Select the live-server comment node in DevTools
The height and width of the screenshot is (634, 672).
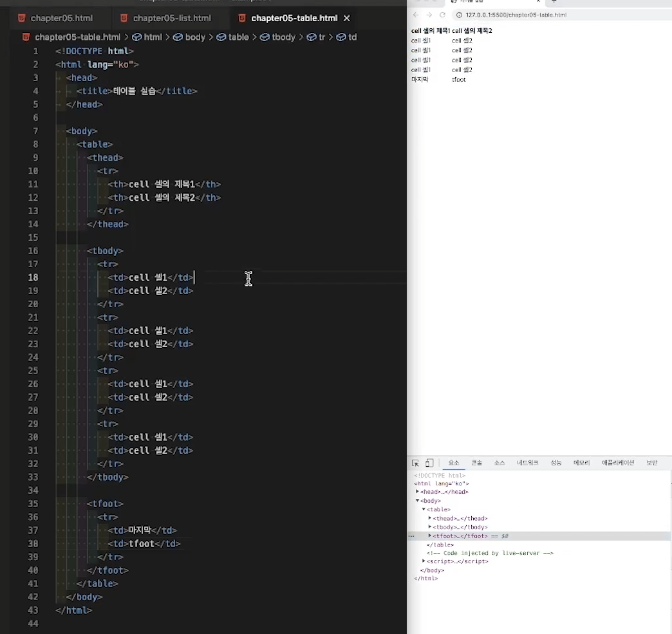pos(490,554)
